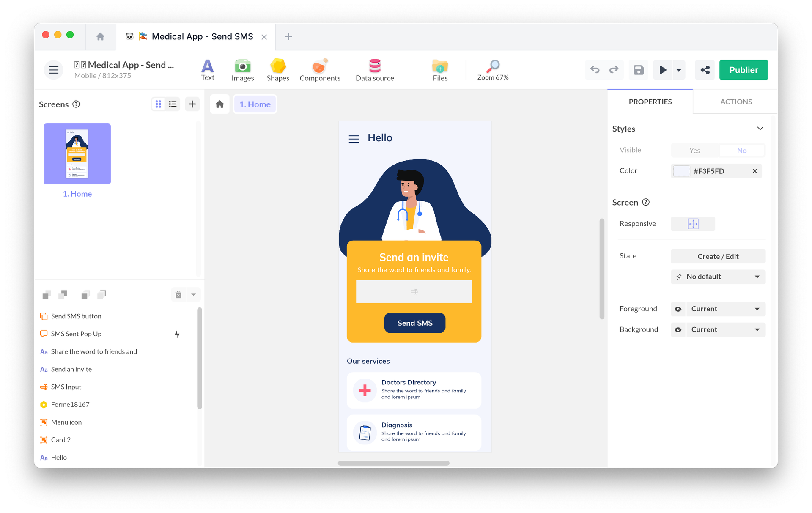Open the Images panel
This screenshot has width=812, height=513.
coord(242,70)
